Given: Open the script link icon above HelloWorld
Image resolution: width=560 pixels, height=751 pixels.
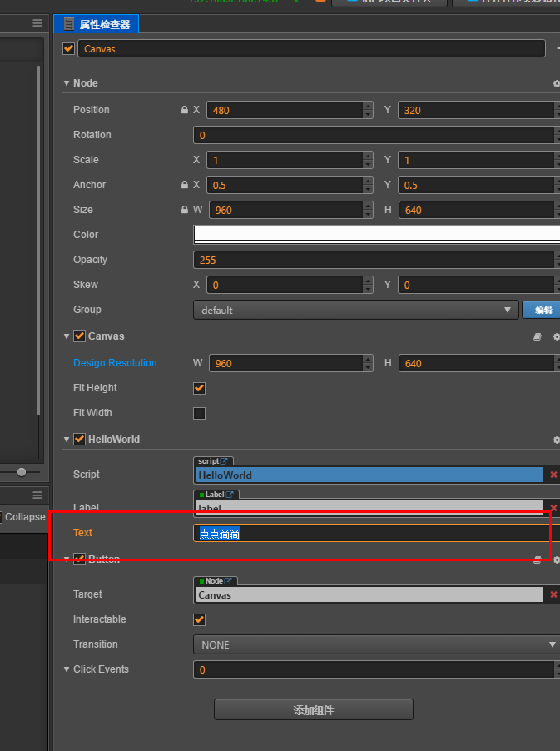Looking at the screenshot, I should pos(224,461).
